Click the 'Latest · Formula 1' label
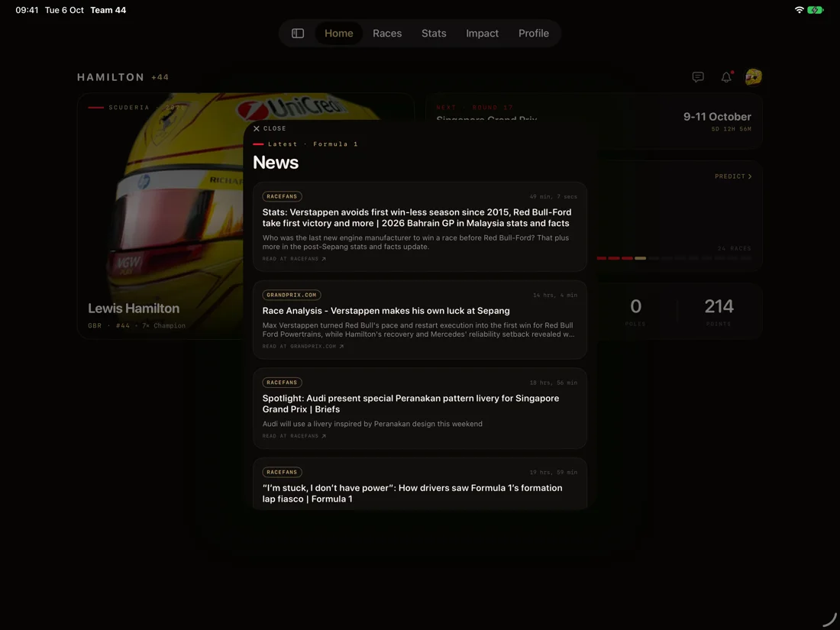Image resolution: width=840 pixels, height=630 pixels. pyautogui.click(x=313, y=144)
